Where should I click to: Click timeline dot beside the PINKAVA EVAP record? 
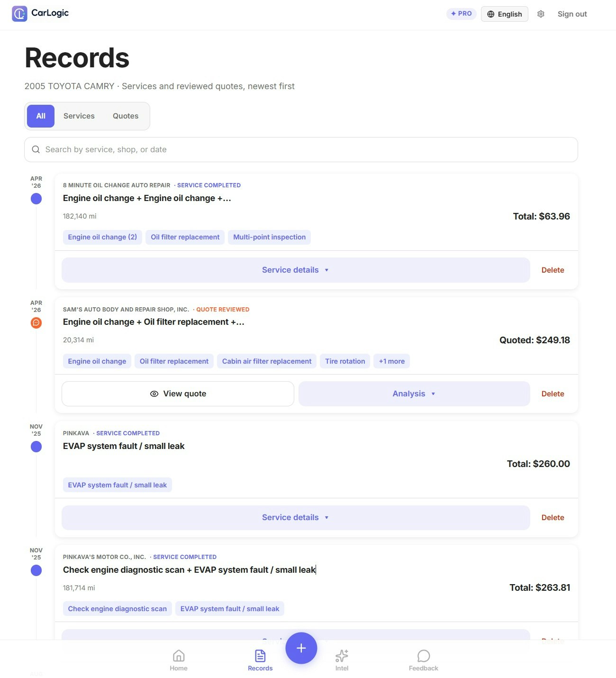coord(36,447)
